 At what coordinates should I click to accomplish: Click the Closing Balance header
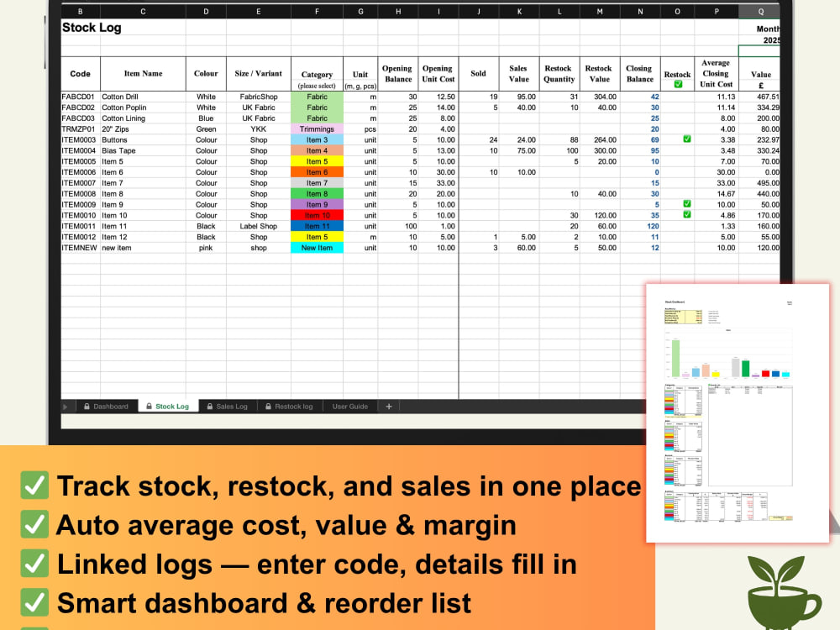[639, 74]
